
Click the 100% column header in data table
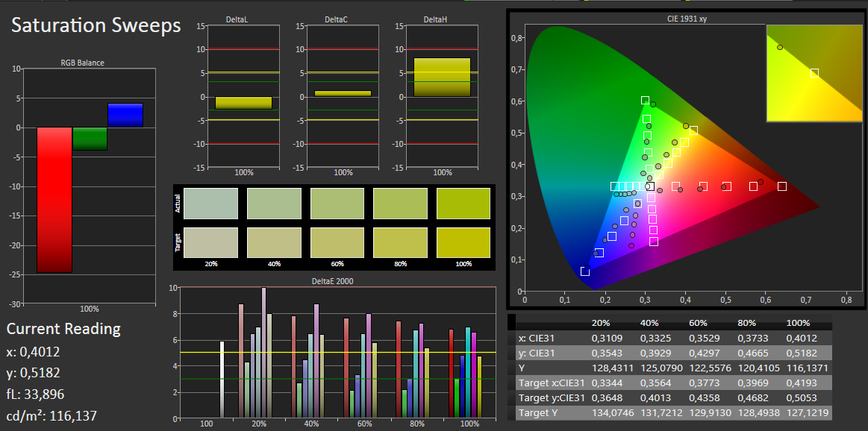pos(798,323)
